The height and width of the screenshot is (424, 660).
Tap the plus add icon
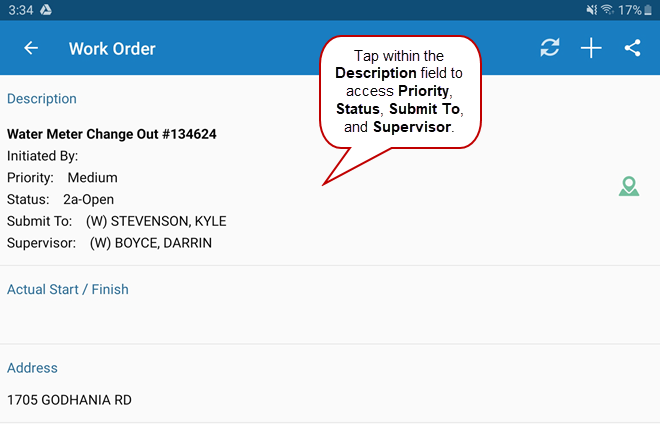pyautogui.click(x=591, y=48)
